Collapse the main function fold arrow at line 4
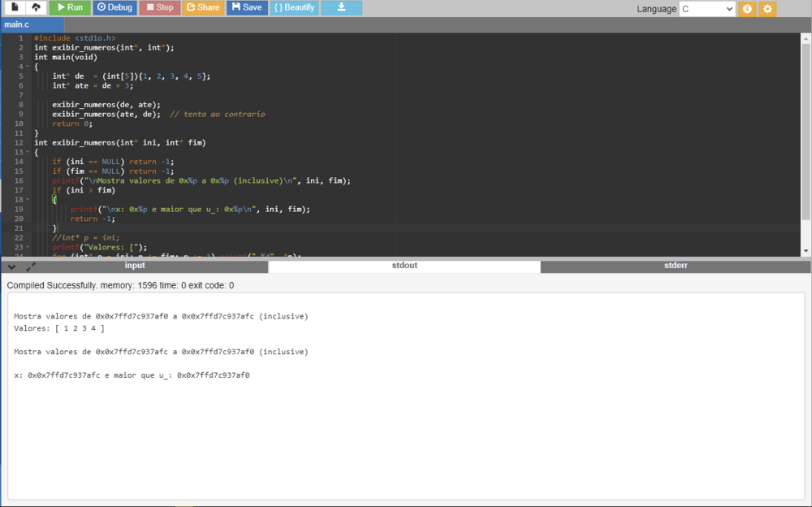Screen dimensions: 812x507 click(x=28, y=67)
